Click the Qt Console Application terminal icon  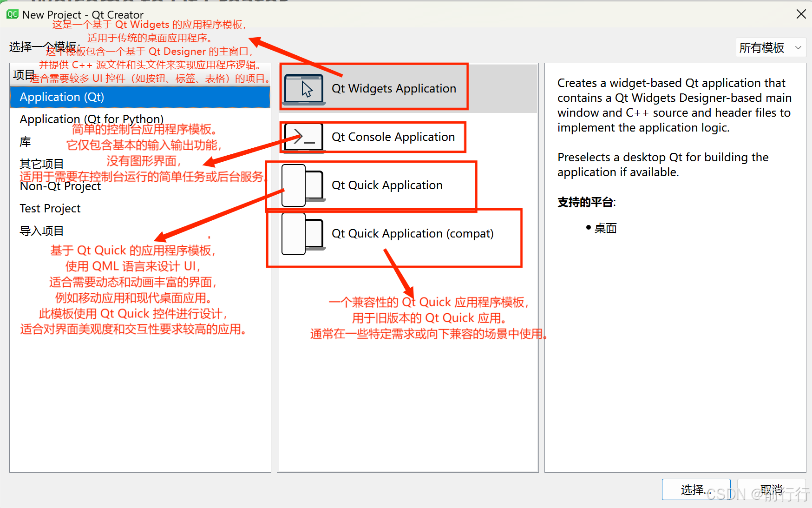(x=304, y=138)
